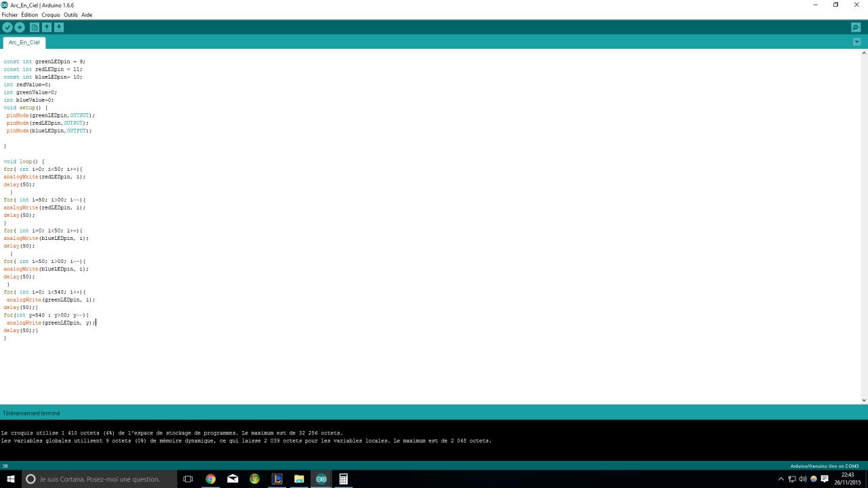This screenshot has width=868, height=488.
Task: Click console line "Le croquis utilise 1 410 octets"
Action: (x=172, y=433)
